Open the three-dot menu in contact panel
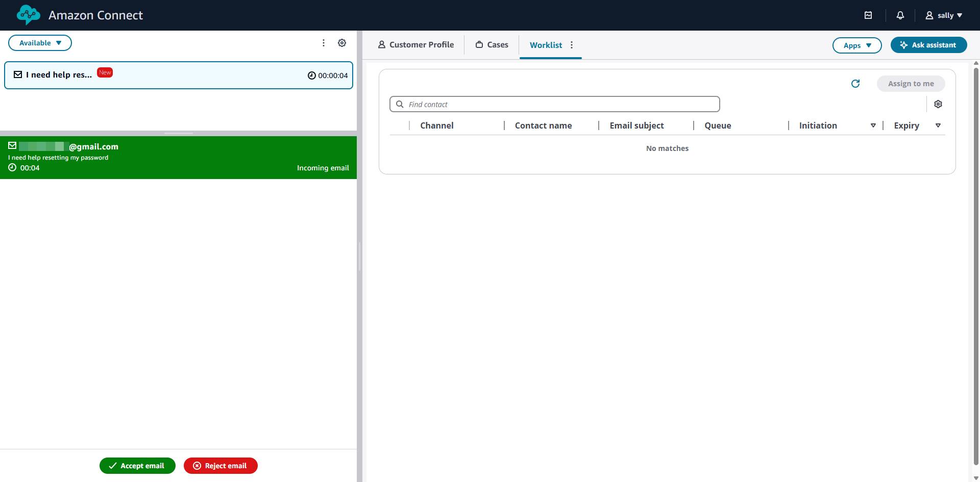980x482 pixels. [x=324, y=43]
